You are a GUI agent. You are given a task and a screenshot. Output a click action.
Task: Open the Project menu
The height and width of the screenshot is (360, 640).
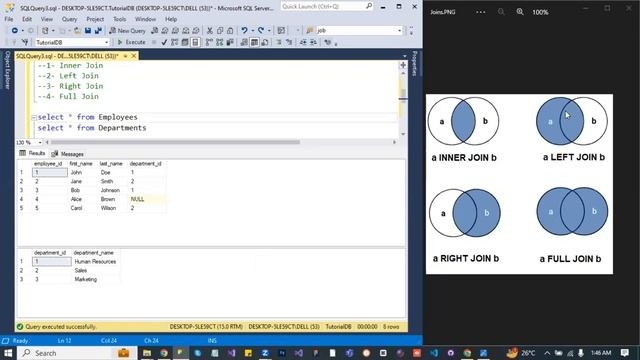tap(95, 19)
